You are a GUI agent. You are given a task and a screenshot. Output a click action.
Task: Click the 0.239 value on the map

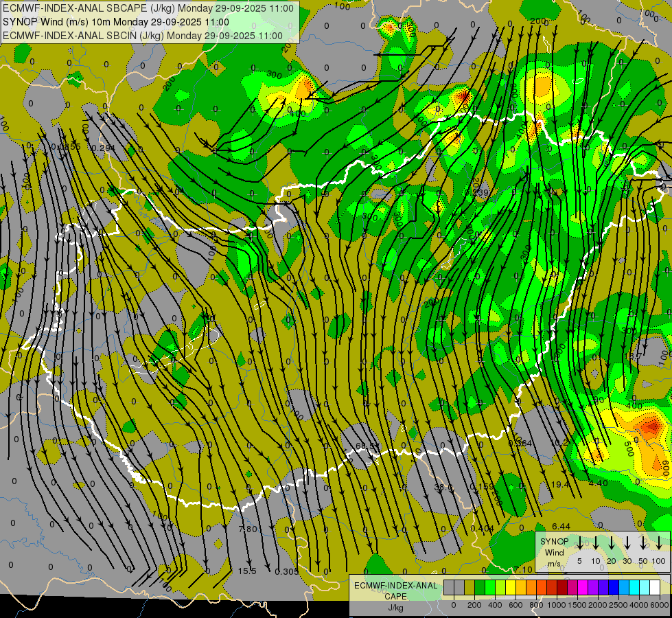click(476, 192)
